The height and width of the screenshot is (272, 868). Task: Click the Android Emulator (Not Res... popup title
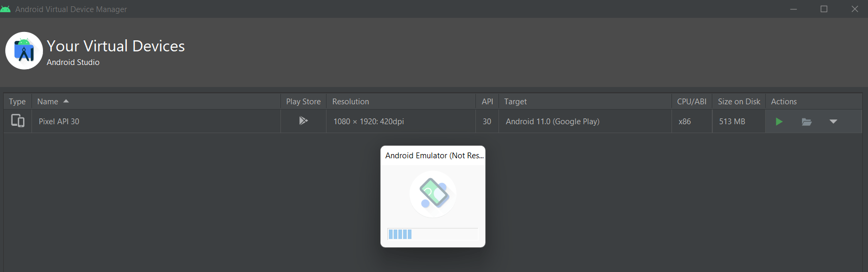pyautogui.click(x=435, y=156)
